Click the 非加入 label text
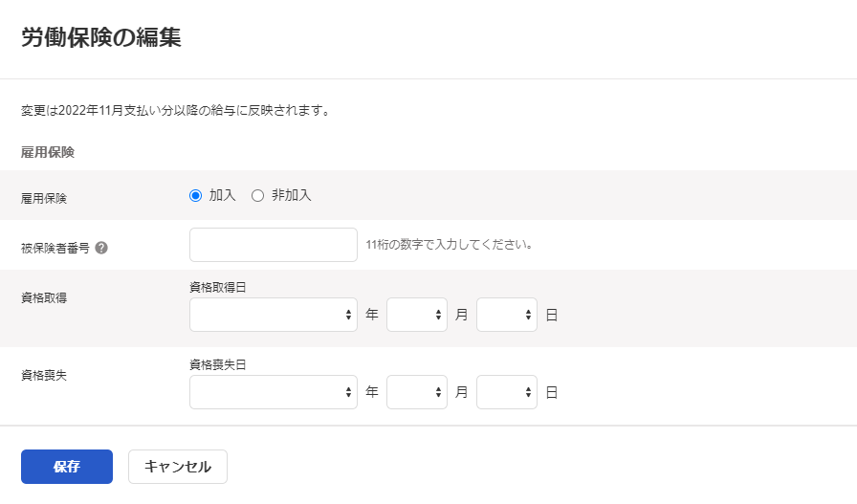The height and width of the screenshot is (504, 857). (x=291, y=195)
